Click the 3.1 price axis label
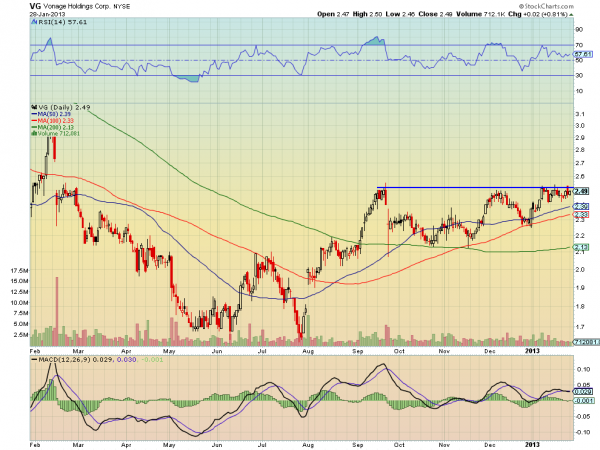 click(580, 114)
